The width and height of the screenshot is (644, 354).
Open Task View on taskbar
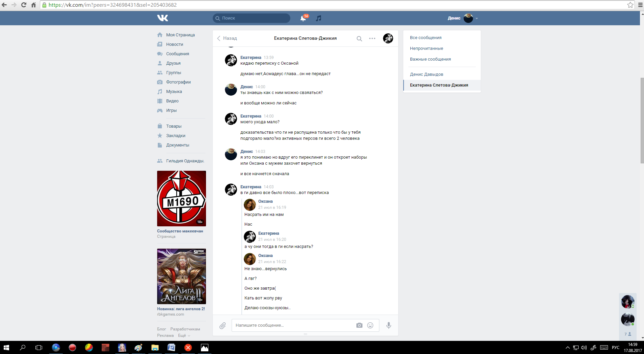(x=39, y=348)
